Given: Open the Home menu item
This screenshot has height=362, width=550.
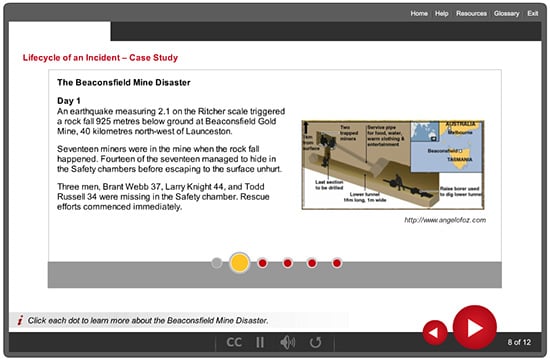Looking at the screenshot, I should (x=419, y=13).
